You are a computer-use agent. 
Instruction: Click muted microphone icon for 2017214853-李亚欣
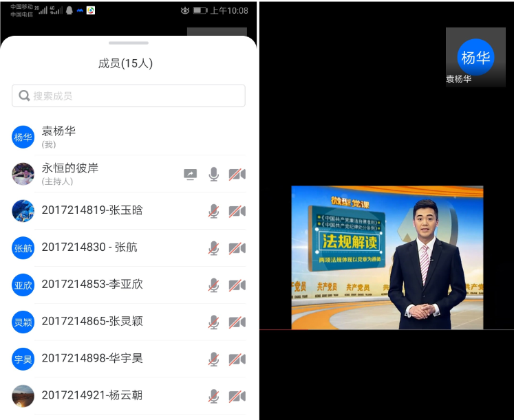coord(214,285)
